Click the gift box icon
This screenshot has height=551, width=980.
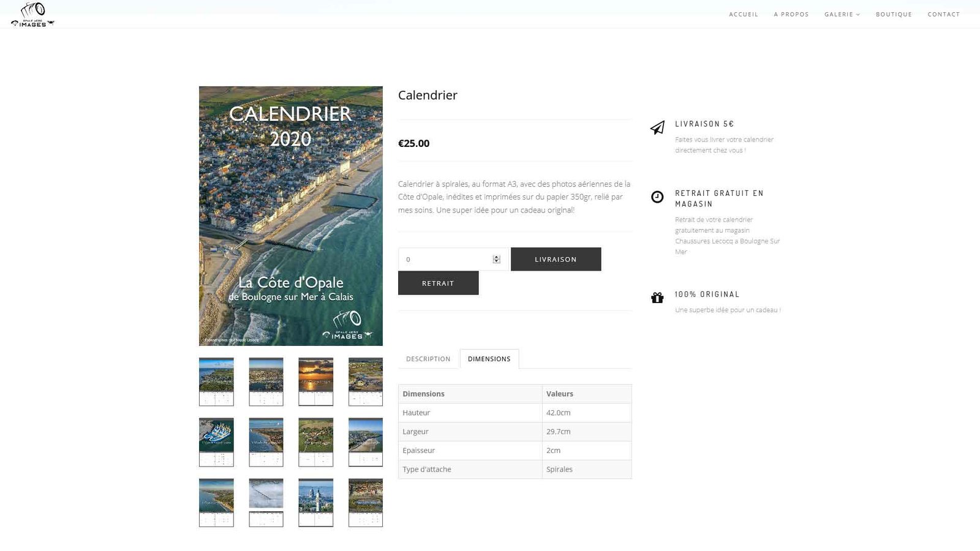pyautogui.click(x=657, y=298)
